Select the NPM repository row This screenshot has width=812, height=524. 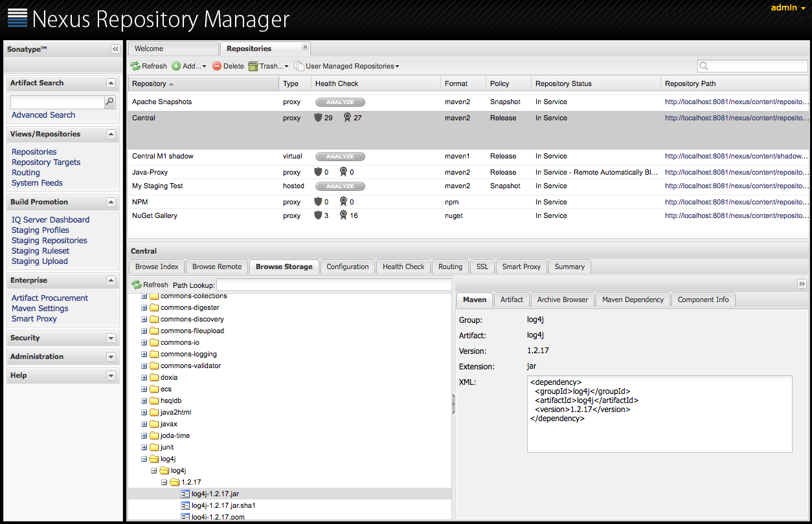tap(468, 202)
